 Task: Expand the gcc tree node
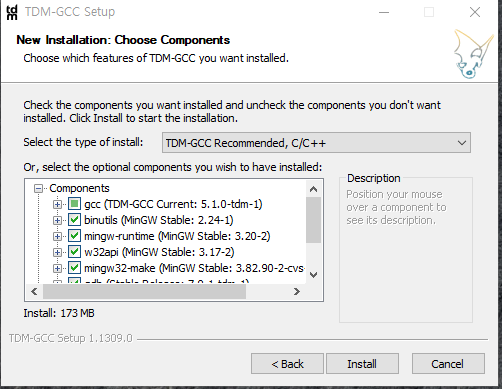point(57,204)
